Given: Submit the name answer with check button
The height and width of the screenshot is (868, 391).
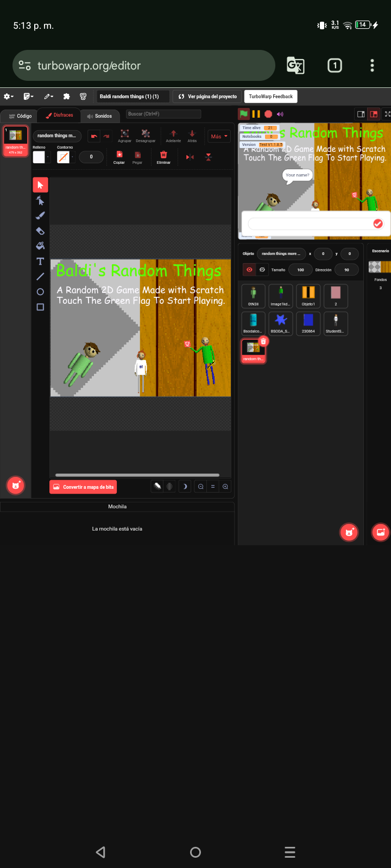Looking at the screenshot, I should pos(378,224).
